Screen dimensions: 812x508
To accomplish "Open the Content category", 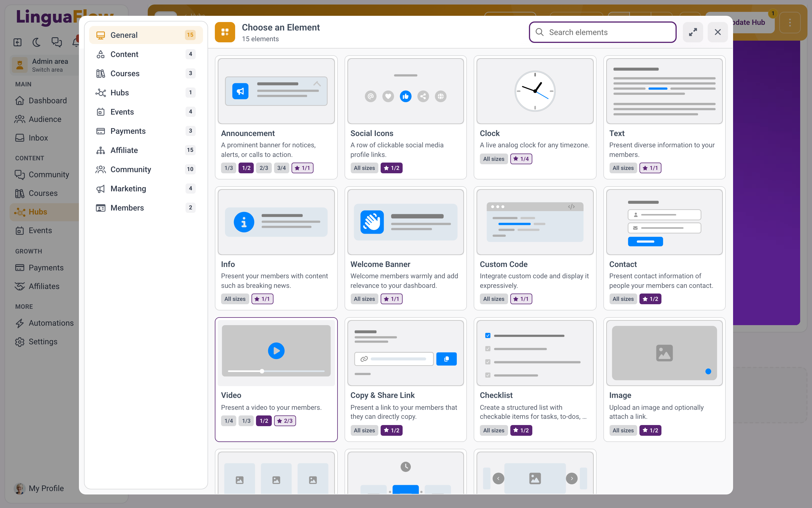I will (x=146, y=54).
